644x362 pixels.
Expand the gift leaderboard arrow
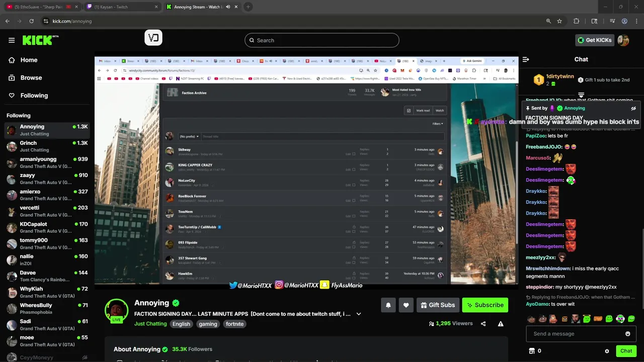581,95
